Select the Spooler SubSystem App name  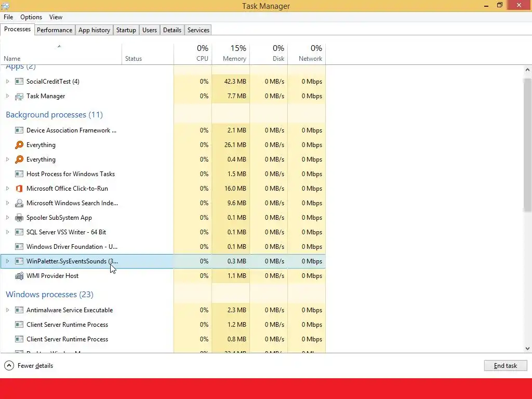[x=59, y=218]
